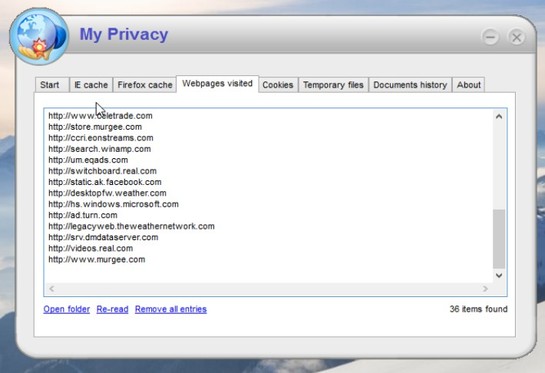Select the legacyweb.theweathernetwork.com entry
Image resolution: width=545 pixels, height=373 pixels.
(x=131, y=226)
